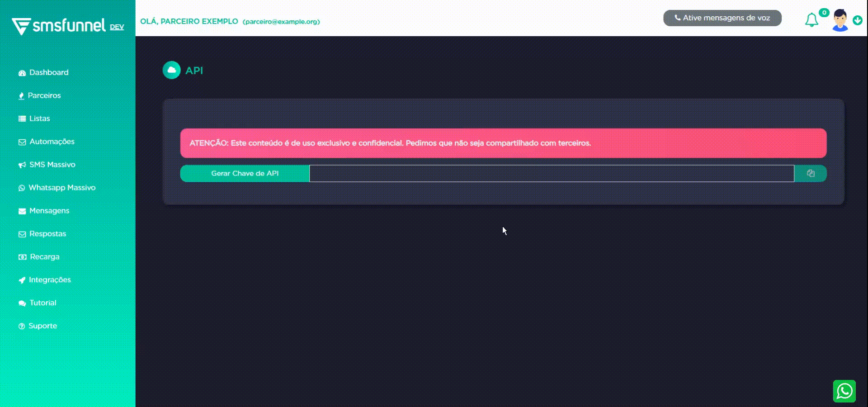Click the user avatar picture

click(x=840, y=20)
